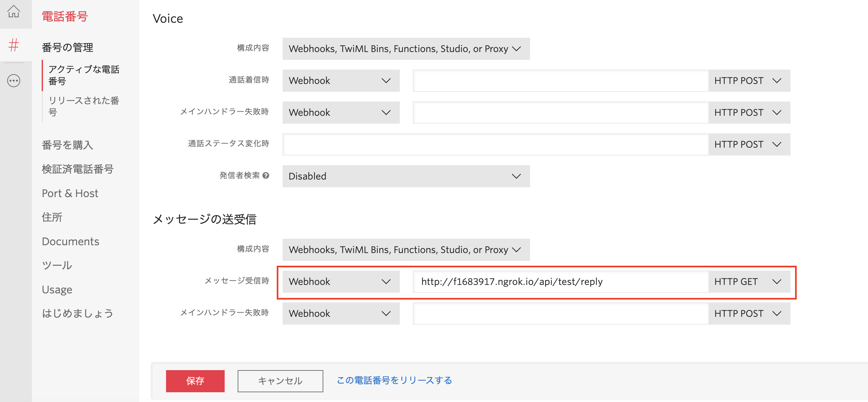Click the 通話ステータス変化時 URL field
This screenshot has height=402, width=868.
click(x=495, y=144)
